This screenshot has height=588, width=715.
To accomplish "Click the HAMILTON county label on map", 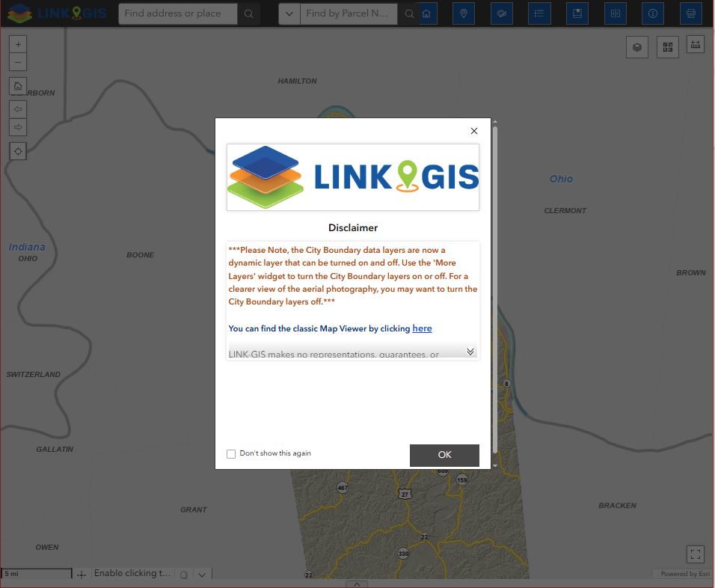I will [298, 81].
